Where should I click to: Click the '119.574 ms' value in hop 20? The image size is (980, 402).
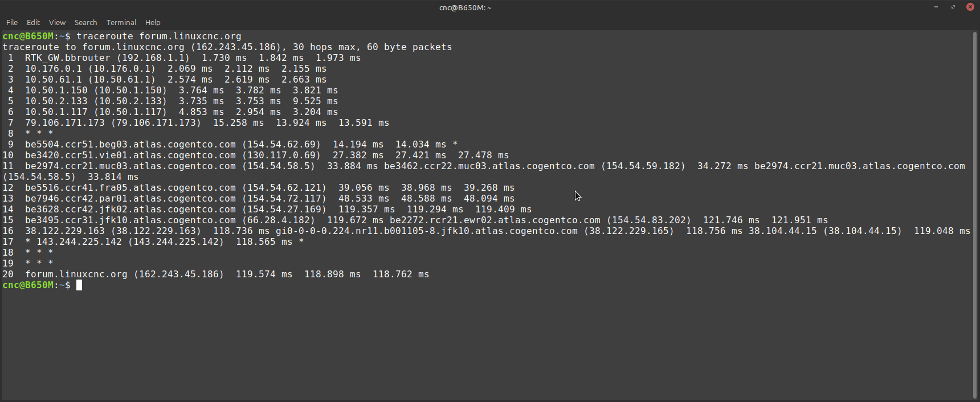click(264, 274)
